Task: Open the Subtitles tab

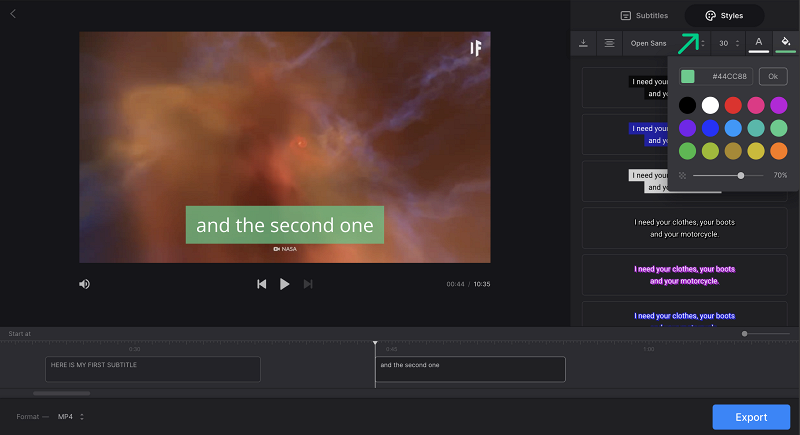Action: 644,16
